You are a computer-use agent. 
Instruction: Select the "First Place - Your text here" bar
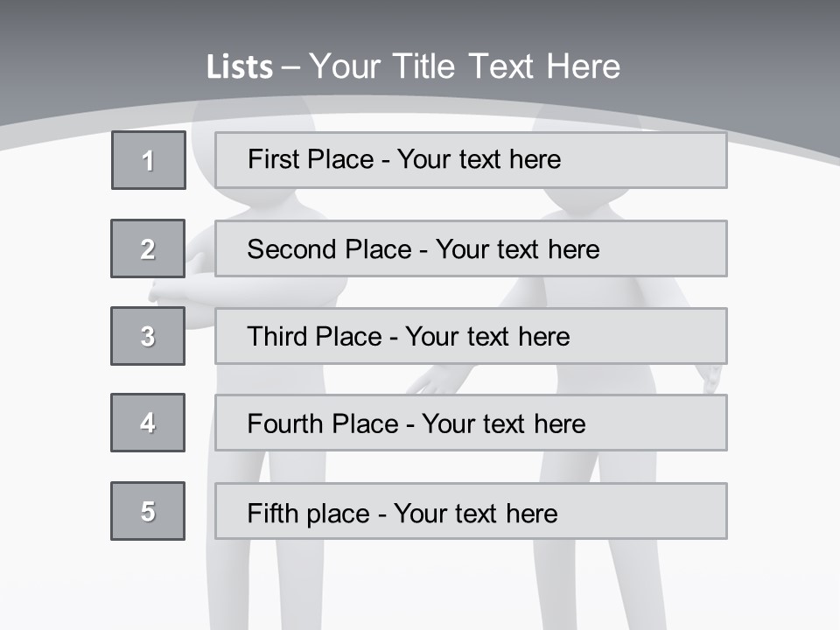click(471, 160)
